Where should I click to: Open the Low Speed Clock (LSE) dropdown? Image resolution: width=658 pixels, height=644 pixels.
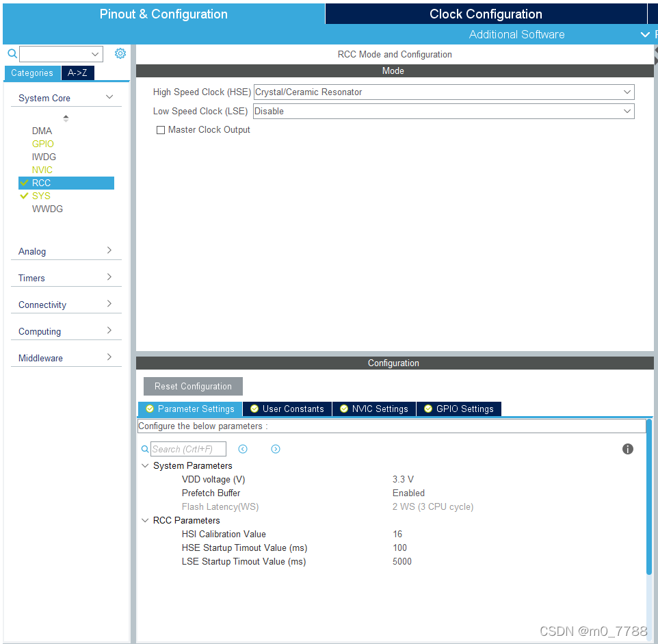tap(443, 112)
